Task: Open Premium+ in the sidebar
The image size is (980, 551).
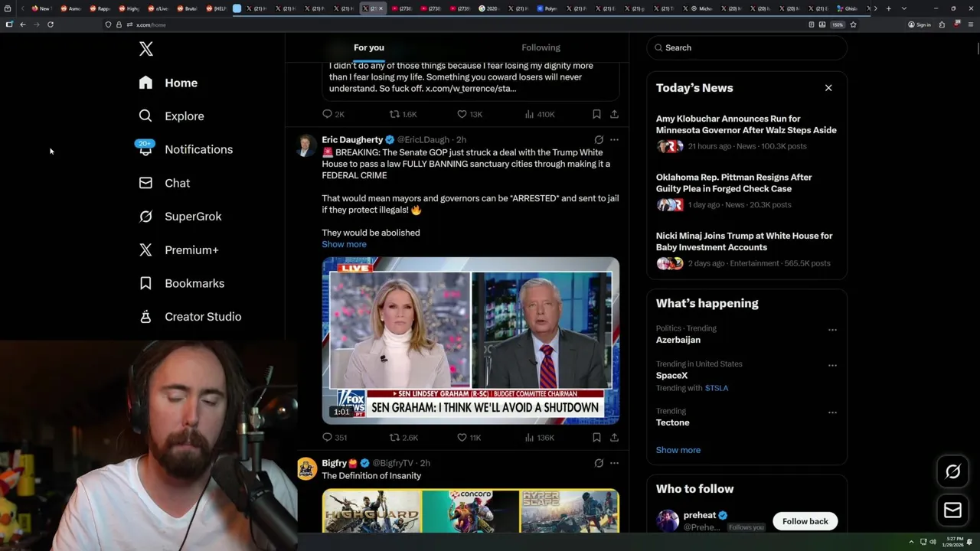Action: 178,250
